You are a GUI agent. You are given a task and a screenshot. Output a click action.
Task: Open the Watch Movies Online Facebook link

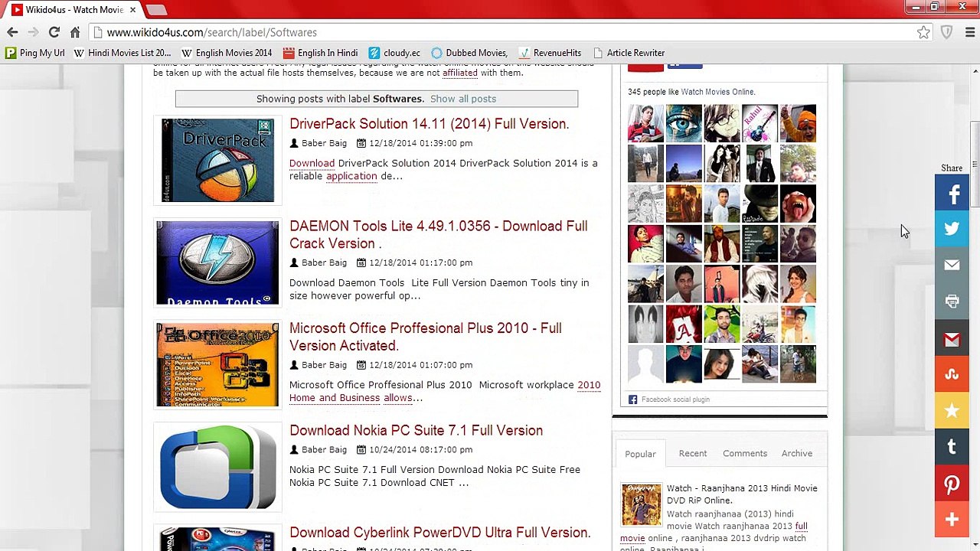coord(717,92)
